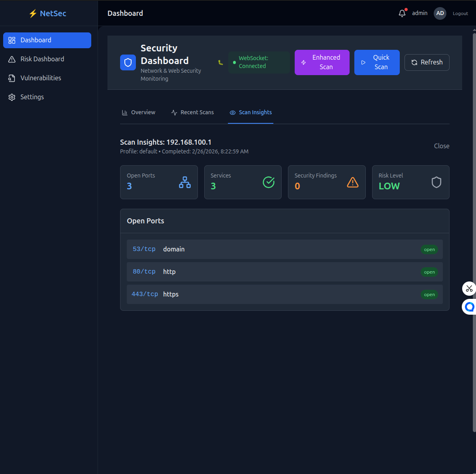This screenshot has width=476, height=474.
Task: Select the 53/tcp domain port row
Action: (x=285, y=249)
